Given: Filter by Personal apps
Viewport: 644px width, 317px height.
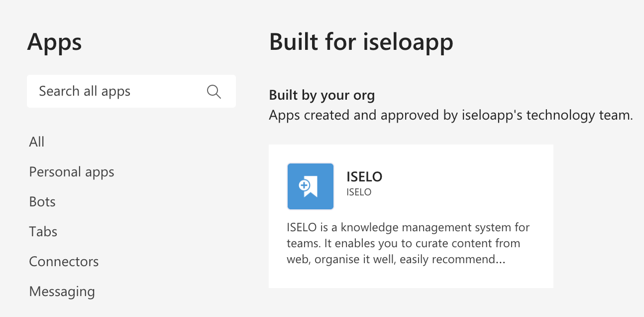Looking at the screenshot, I should click(72, 172).
